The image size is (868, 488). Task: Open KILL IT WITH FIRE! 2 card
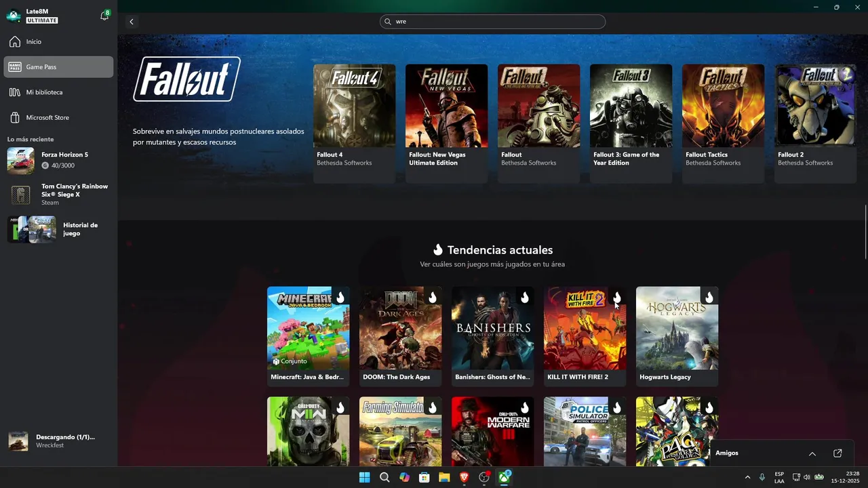585,336
